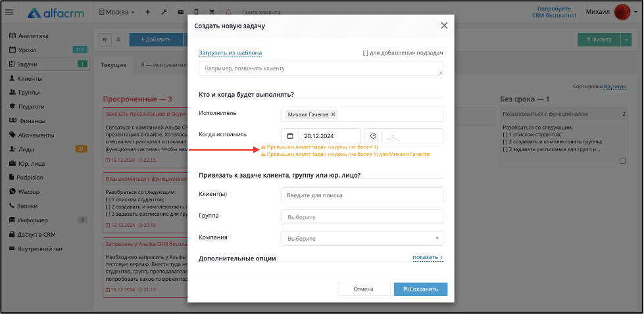Click the plus quick-add icon in top bar
644x315 pixels.
[x=148, y=12]
